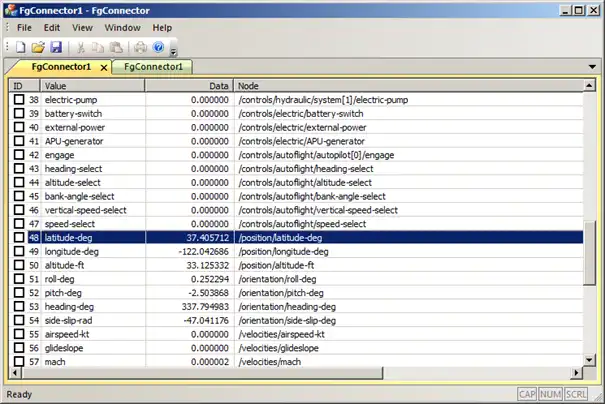Image resolution: width=605 pixels, height=404 pixels.
Task: Check the box for row 38 electric-pump
Action: [x=19, y=100]
